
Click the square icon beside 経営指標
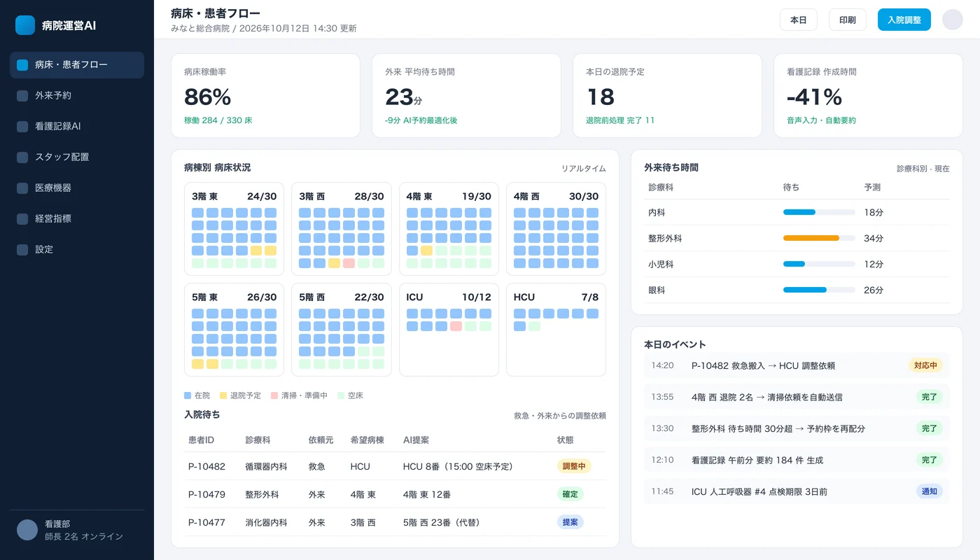22,219
